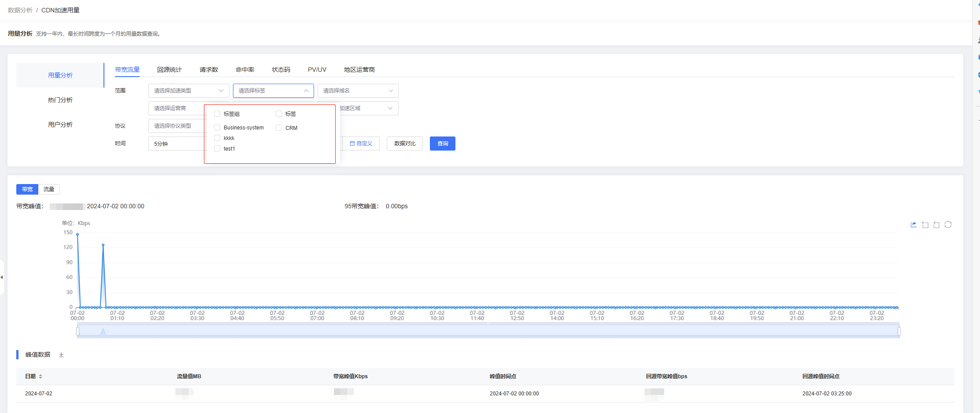Select the kkkk checkbox
The image size is (980, 413).
(x=217, y=138)
